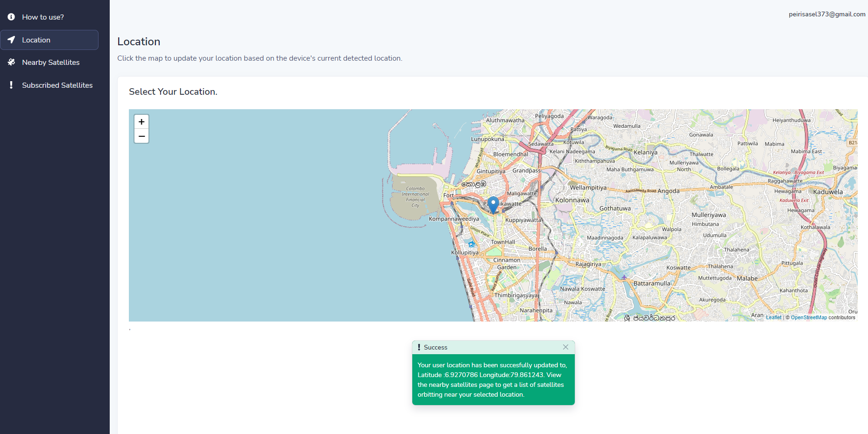Click Peliyagoda label on the map
Screen dimensions: 868x434
coord(549,116)
